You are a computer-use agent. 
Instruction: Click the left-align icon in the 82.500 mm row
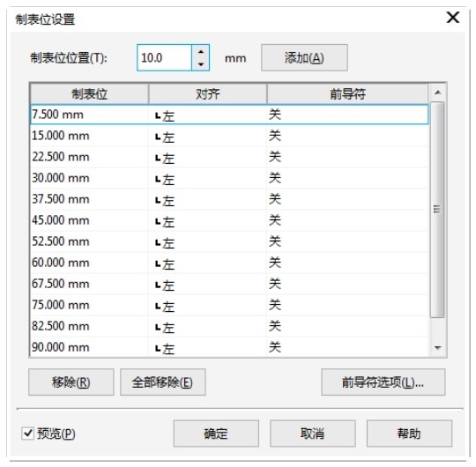click(158, 328)
